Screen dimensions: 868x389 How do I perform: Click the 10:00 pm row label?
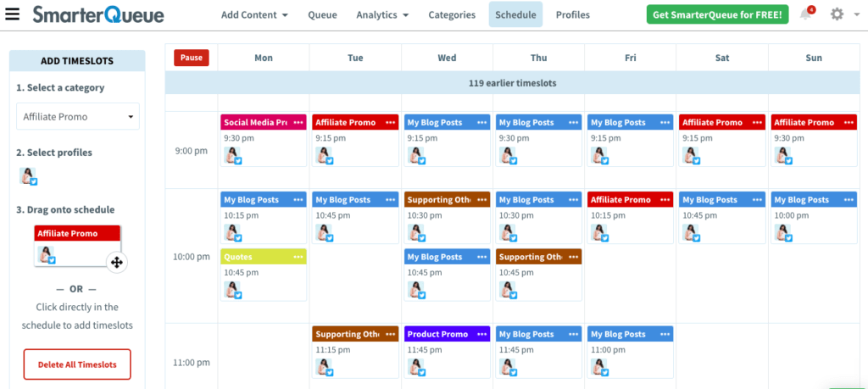[x=191, y=257]
